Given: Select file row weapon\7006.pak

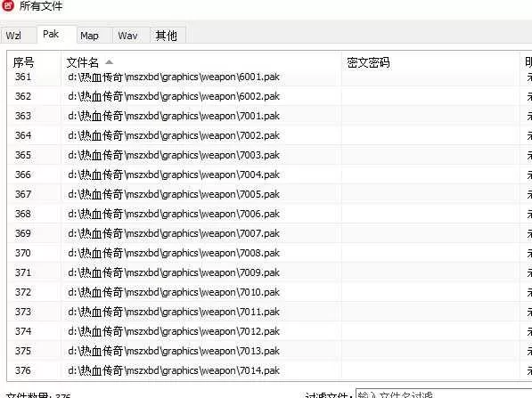Looking at the screenshot, I should pyautogui.click(x=269, y=214).
